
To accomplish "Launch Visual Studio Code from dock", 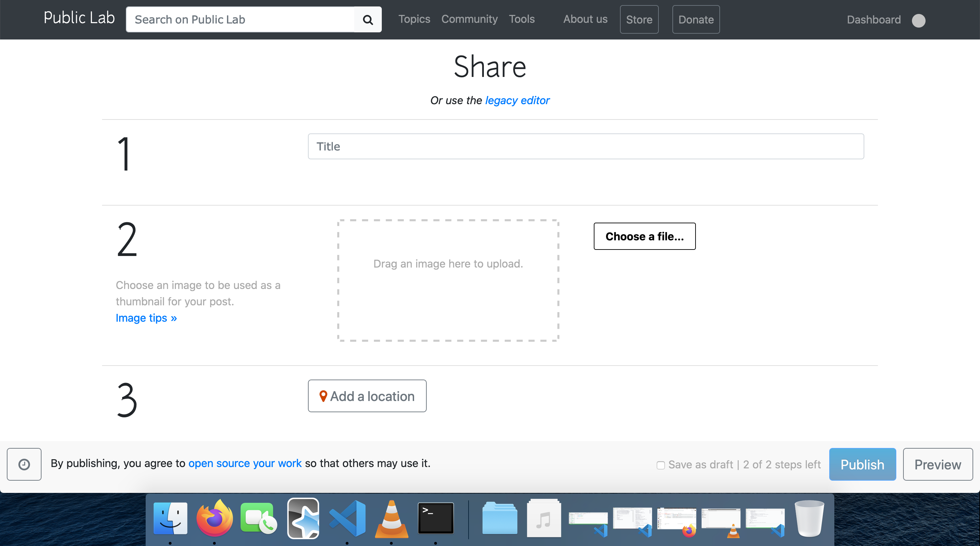I will coord(347,518).
